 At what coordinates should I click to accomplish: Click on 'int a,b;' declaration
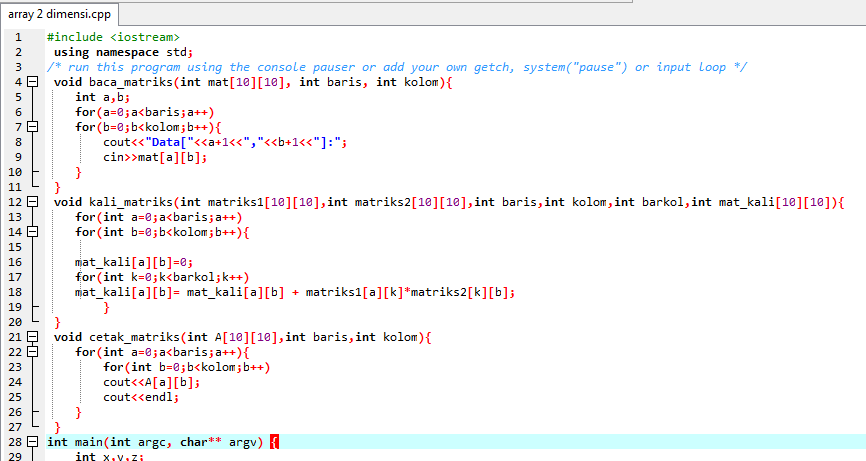[x=103, y=97]
